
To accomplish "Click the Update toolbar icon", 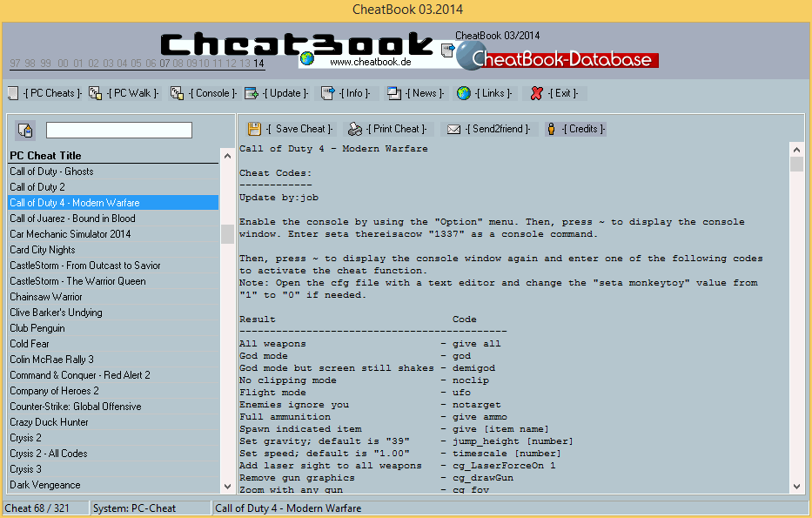I will click(252, 93).
